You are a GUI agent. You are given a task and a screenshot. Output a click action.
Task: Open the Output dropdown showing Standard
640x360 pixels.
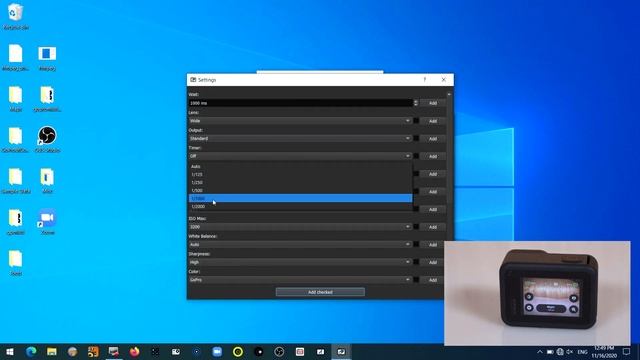point(300,138)
